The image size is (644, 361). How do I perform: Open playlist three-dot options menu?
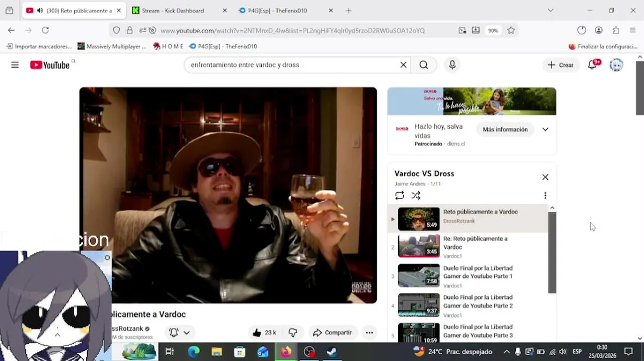(545, 196)
